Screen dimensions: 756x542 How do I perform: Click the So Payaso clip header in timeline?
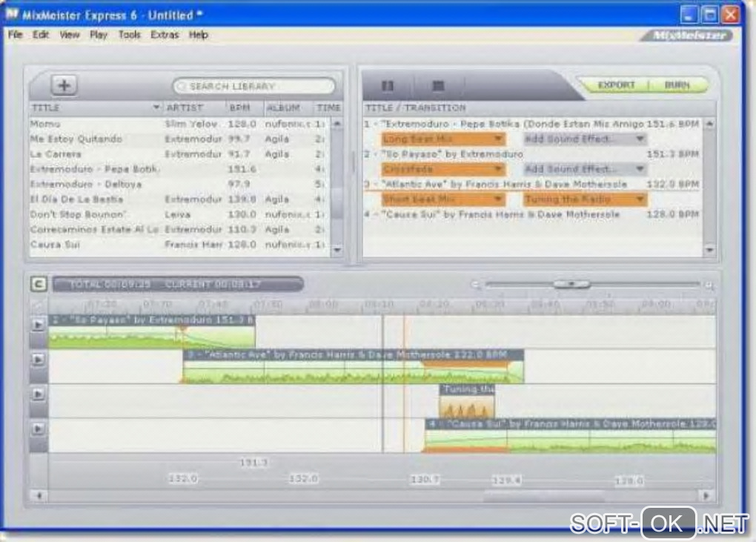(x=152, y=320)
